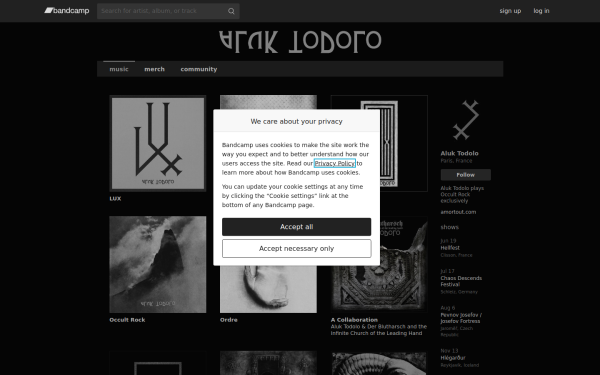Switch to the merch tab

pyautogui.click(x=155, y=69)
